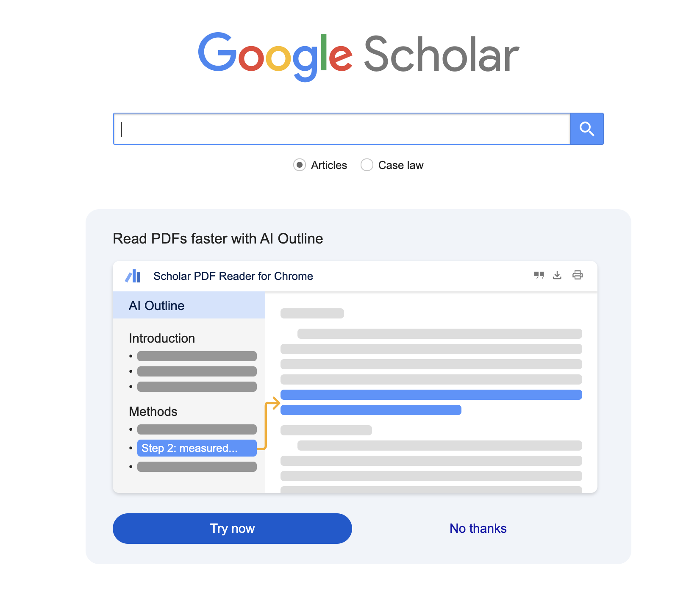This screenshot has height=598, width=700.
Task: Click the long blue highlighted line in preview
Action: point(431,395)
